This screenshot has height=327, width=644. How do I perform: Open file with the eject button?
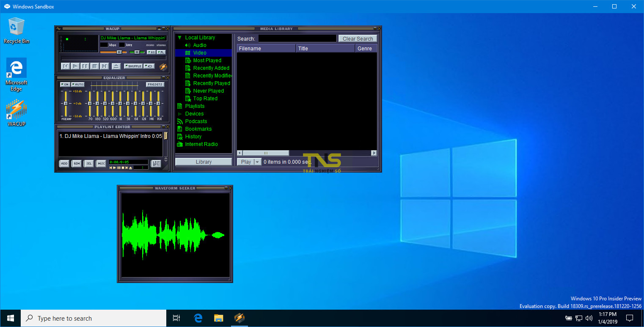(116, 66)
